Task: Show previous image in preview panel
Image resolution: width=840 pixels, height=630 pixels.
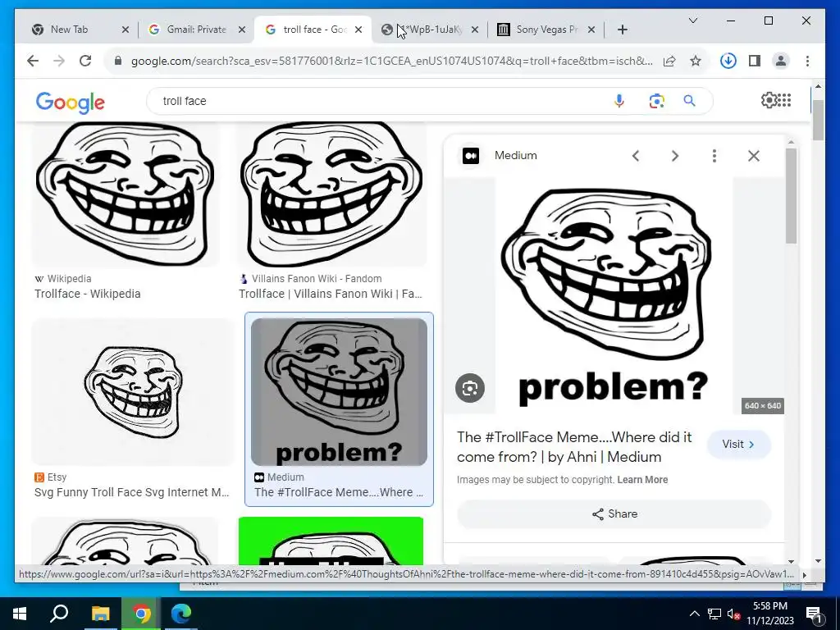Action: (x=636, y=156)
